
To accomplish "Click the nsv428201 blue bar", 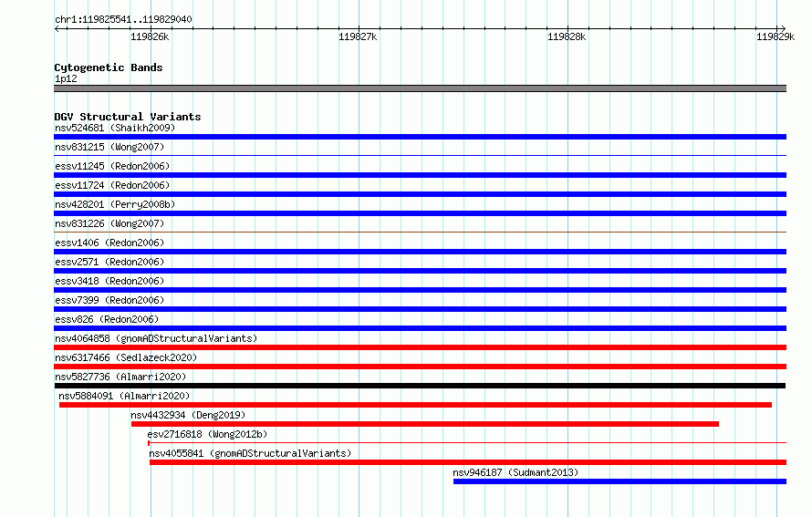I will pos(420,213).
